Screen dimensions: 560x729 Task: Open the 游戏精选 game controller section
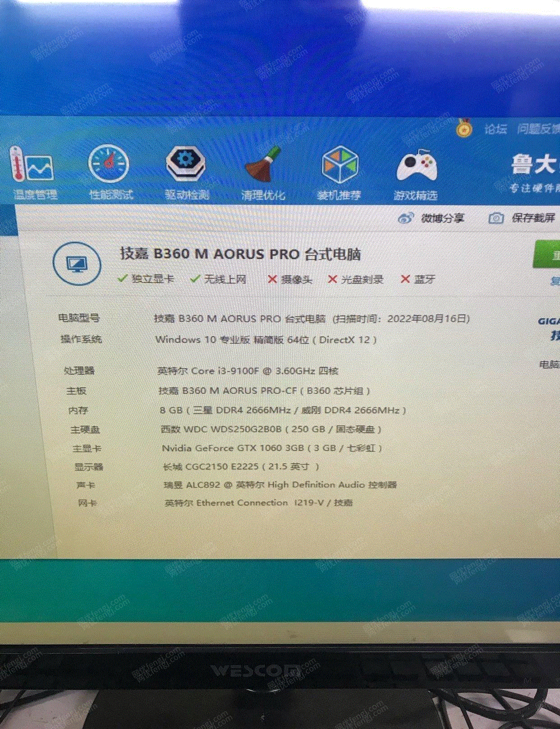pyautogui.click(x=416, y=175)
